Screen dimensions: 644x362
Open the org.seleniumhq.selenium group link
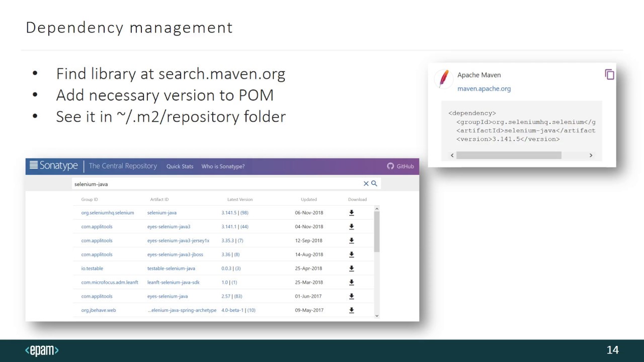pos(108,213)
